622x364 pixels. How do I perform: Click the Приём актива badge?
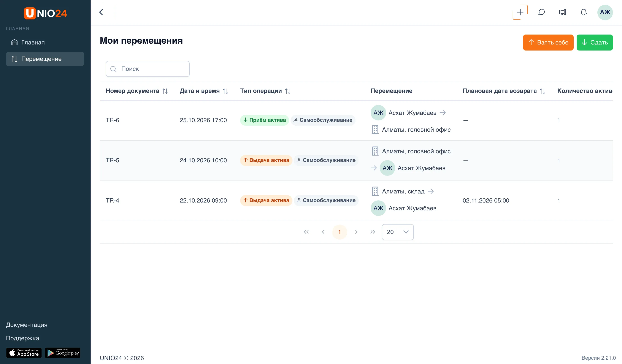click(x=264, y=120)
